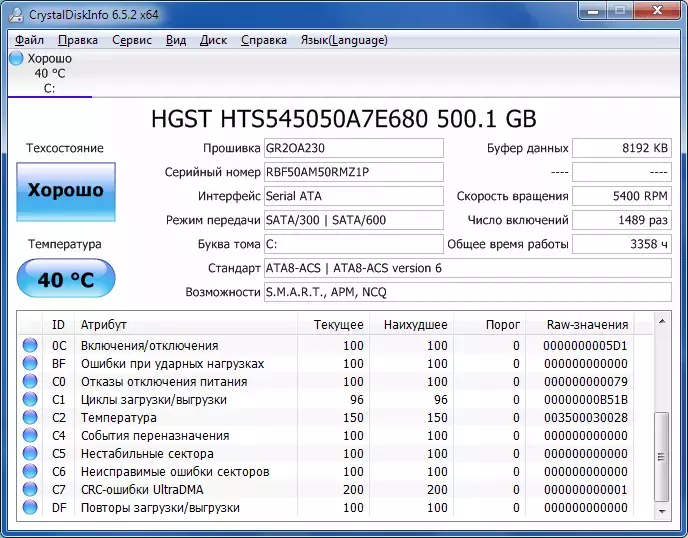688x538 pixels.
Task: Click the 40 °C temperature button
Action: pos(66,278)
